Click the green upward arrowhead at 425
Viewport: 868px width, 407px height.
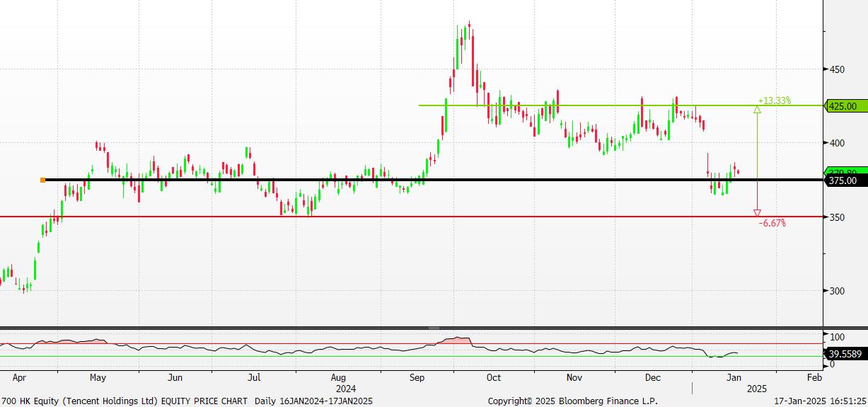coord(757,109)
